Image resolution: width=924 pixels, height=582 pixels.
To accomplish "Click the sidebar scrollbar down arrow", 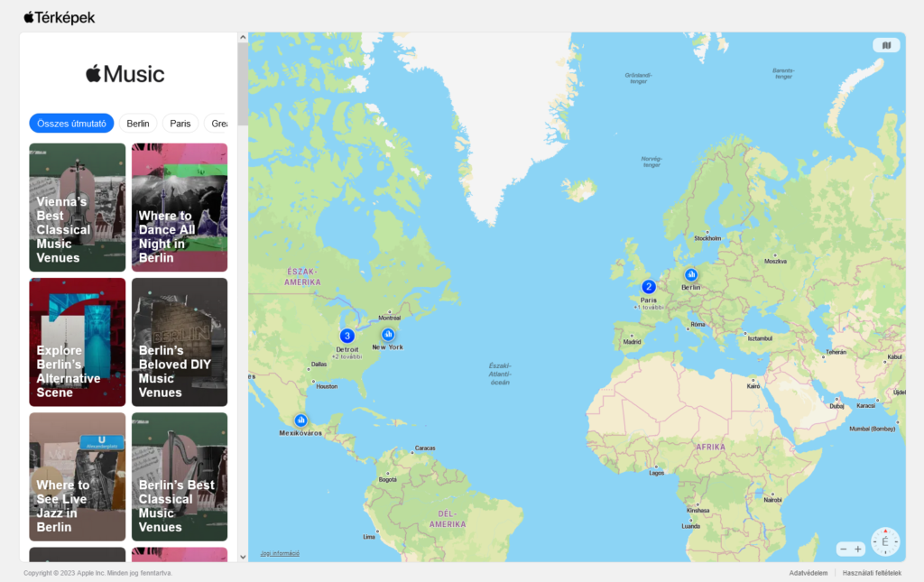I will [x=243, y=557].
